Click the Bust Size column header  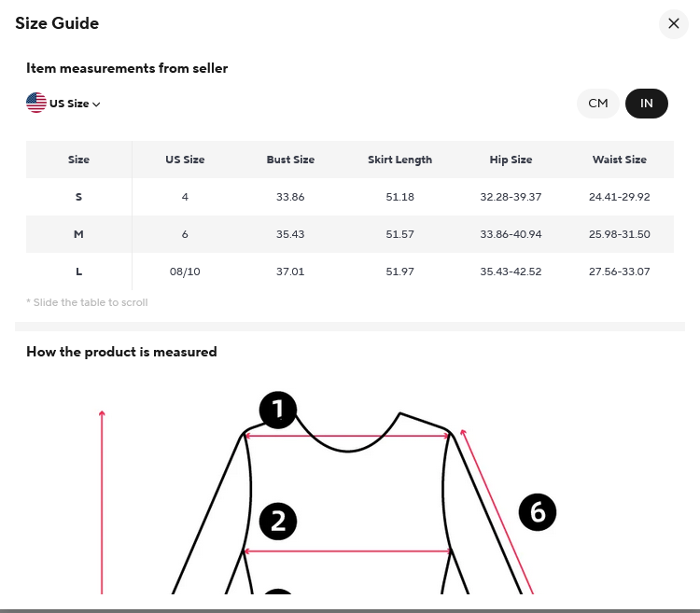[290, 160]
